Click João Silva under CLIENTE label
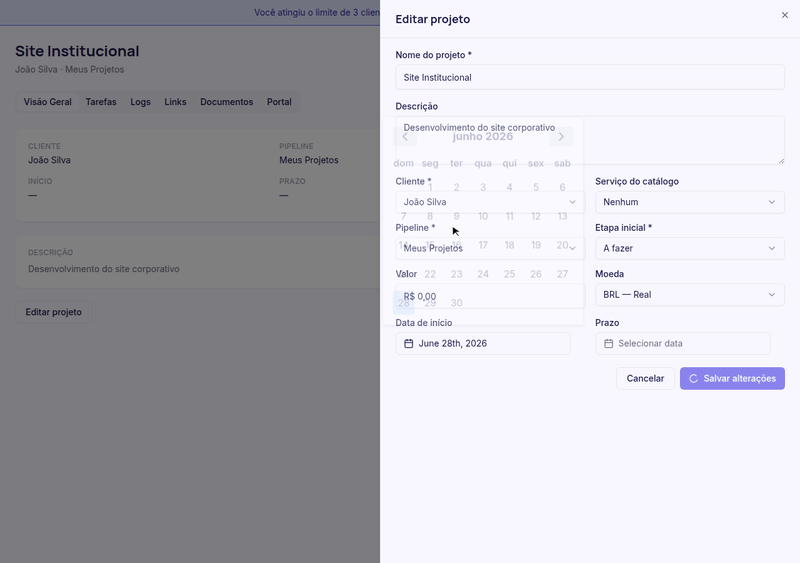The image size is (800, 563). tap(49, 160)
